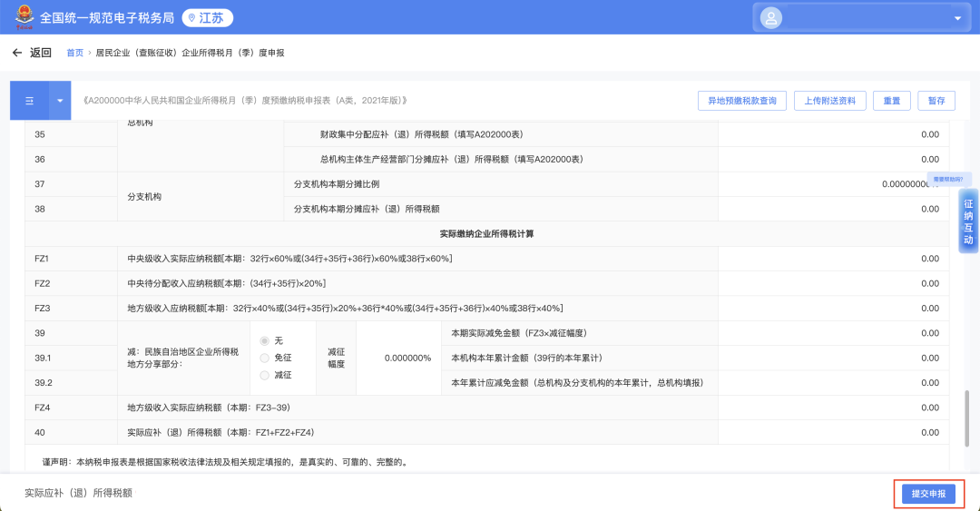This screenshot has height=511, width=980.
Task: Click the back arrow icon
Action: tap(16, 53)
